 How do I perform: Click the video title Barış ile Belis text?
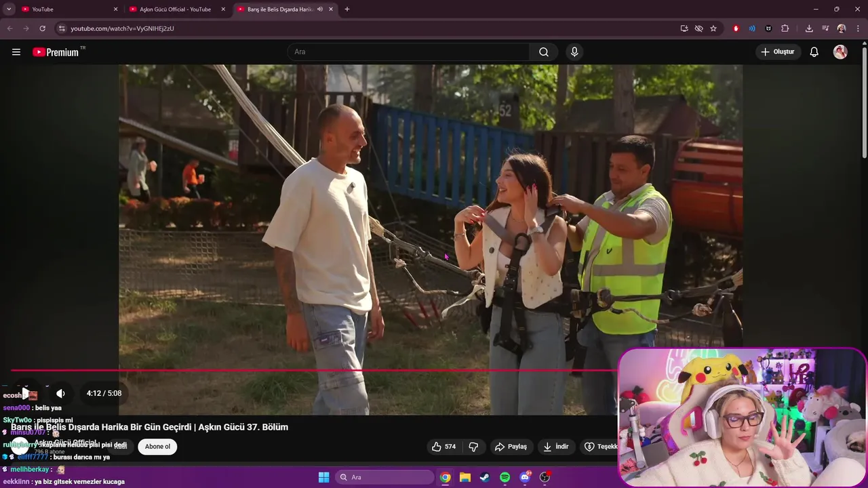point(149,427)
